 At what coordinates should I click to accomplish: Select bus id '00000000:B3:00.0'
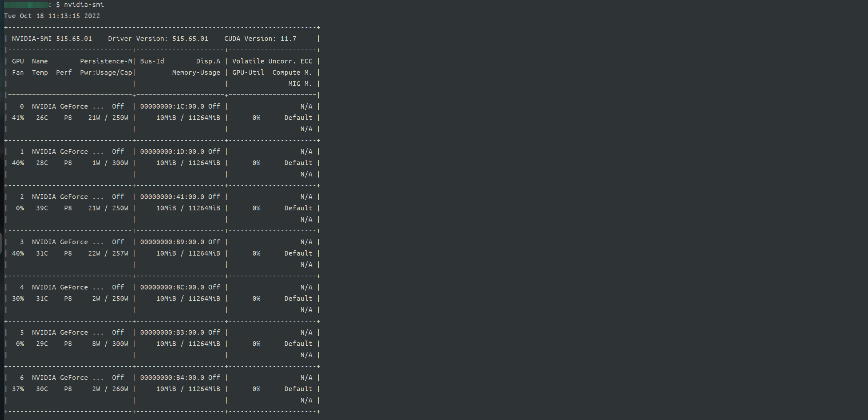point(172,332)
